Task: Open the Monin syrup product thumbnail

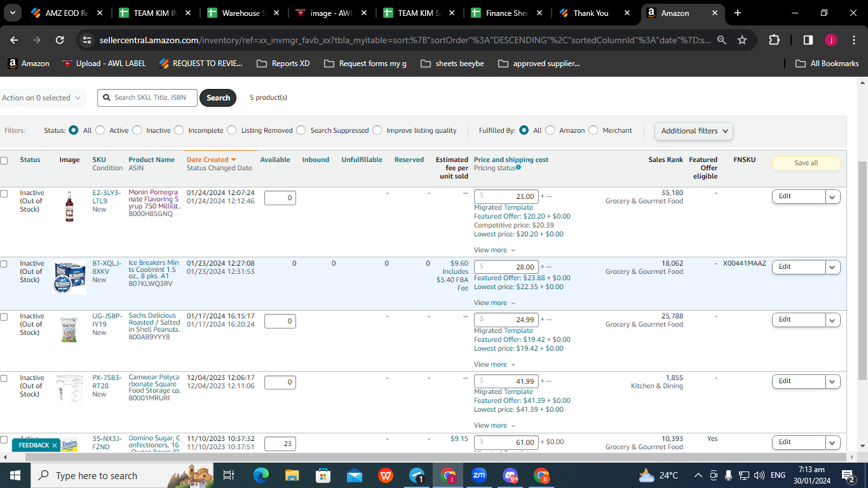Action: [x=69, y=207]
